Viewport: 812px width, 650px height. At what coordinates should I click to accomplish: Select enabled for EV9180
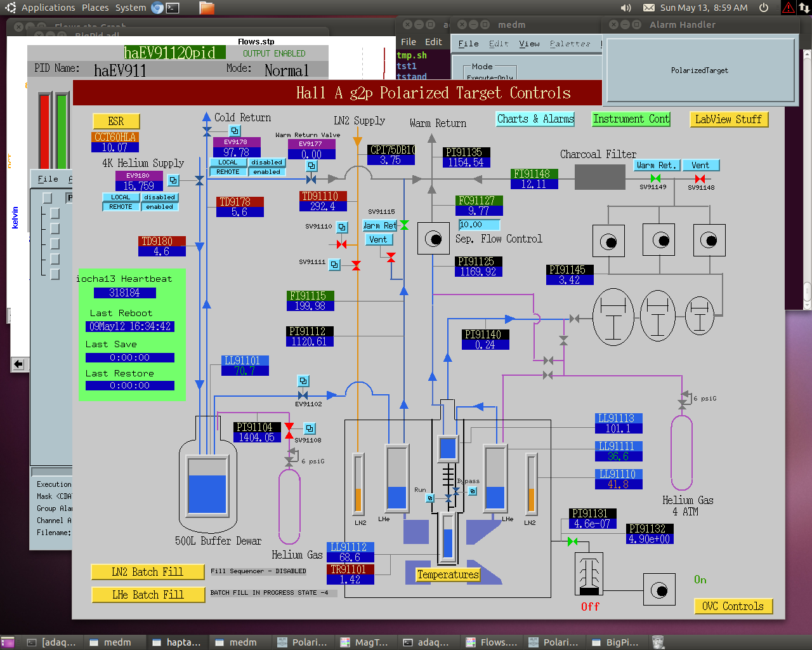coord(159,207)
